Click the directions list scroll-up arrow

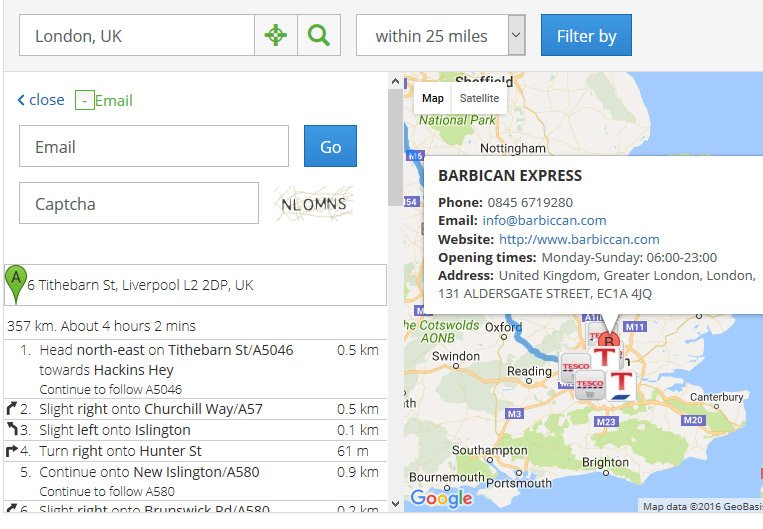(x=396, y=81)
